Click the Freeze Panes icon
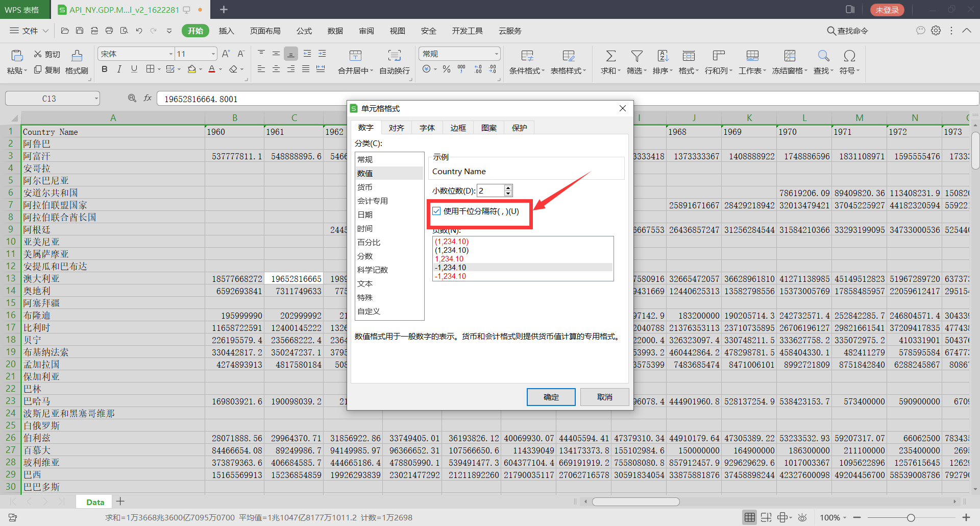Image resolution: width=980 pixels, height=526 pixels. point(790,56)
